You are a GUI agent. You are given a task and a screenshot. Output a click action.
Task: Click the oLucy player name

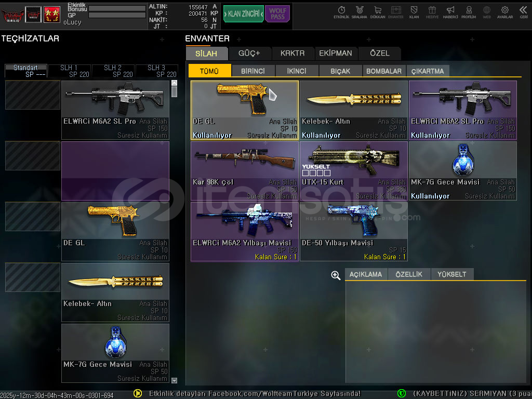coord(72,22)
